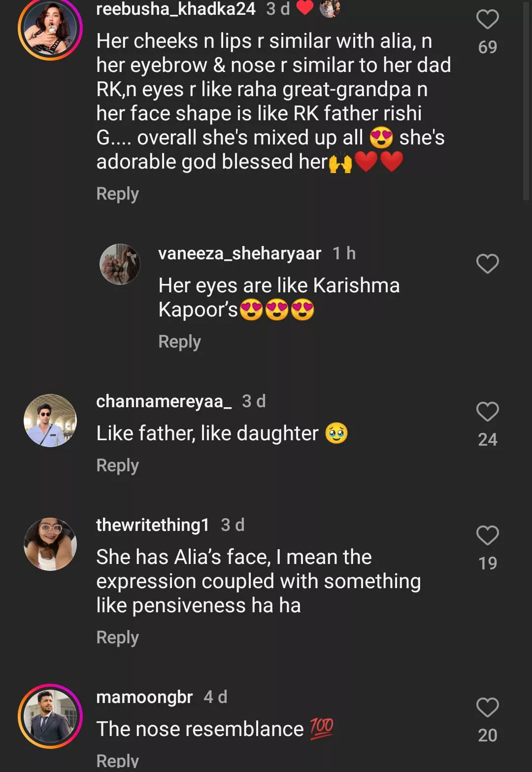
Task: Open the reebusha_khadka24 username link
Action: (176, 9)
